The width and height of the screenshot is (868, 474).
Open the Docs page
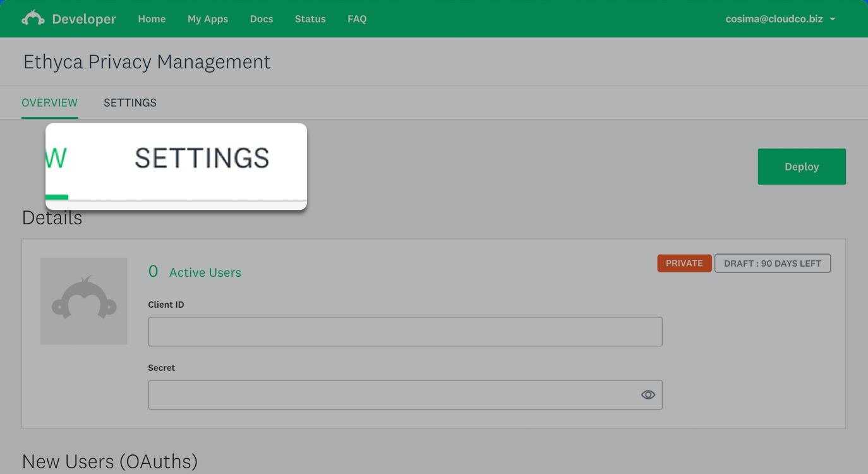click(x=262, y=19)
